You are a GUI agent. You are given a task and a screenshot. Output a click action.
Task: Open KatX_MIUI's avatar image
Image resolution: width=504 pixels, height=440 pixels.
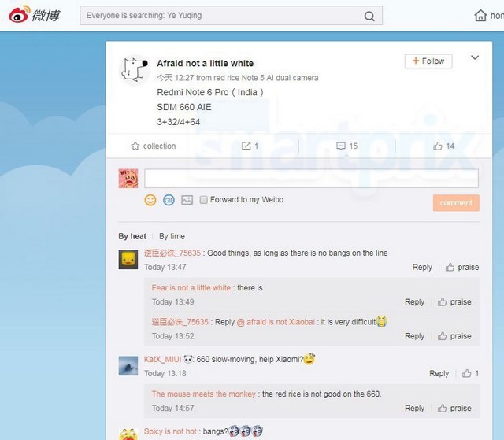click(x=128, y=366)
